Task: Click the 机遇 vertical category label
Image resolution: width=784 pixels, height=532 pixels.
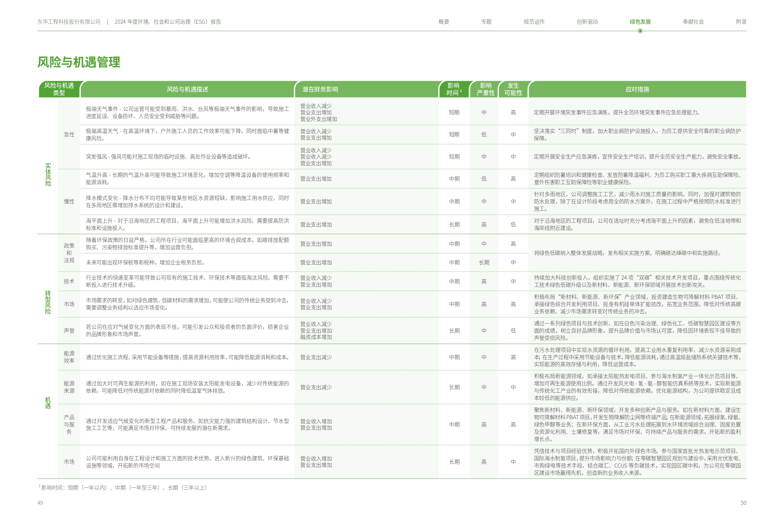Action: click(48, 403)
